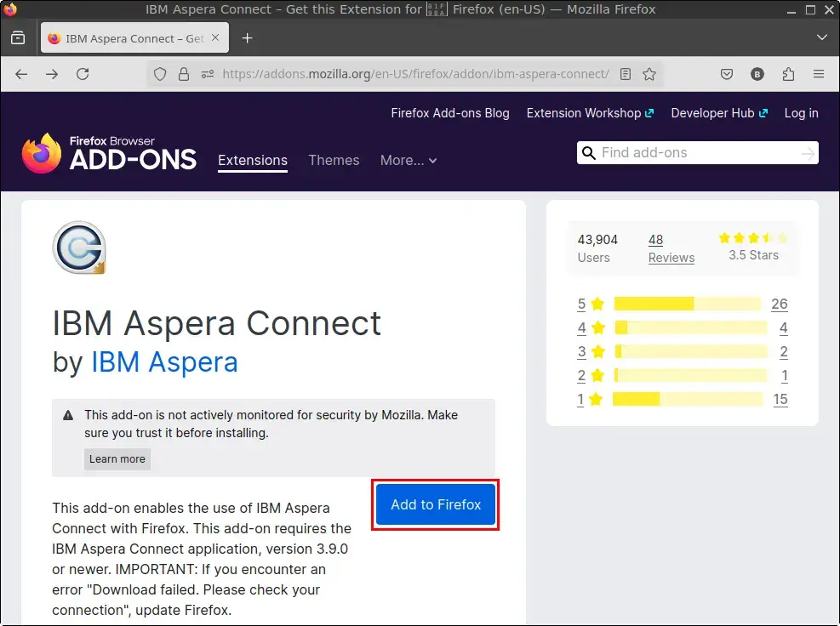Submit search with the arrow button

[808, 154]
